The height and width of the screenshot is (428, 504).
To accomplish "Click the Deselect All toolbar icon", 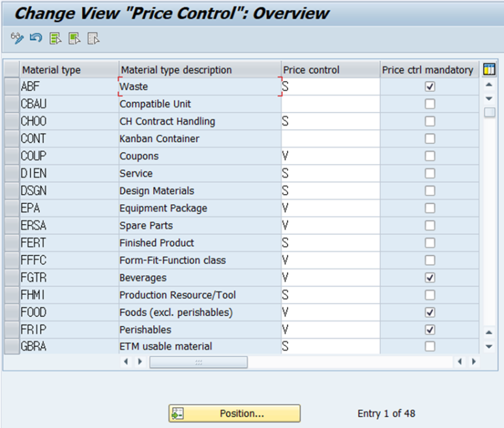I will click(93, 38).
